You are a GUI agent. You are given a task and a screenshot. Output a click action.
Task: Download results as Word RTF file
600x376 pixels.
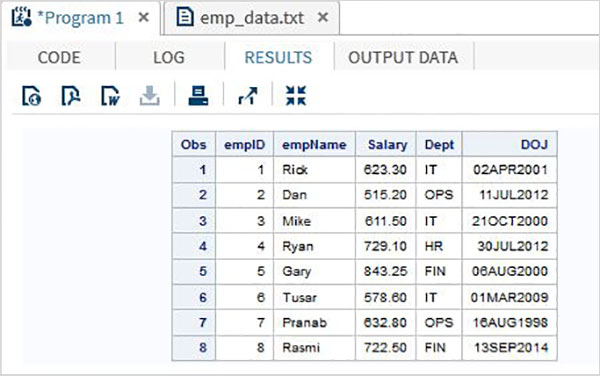click(x=110, y=96)
